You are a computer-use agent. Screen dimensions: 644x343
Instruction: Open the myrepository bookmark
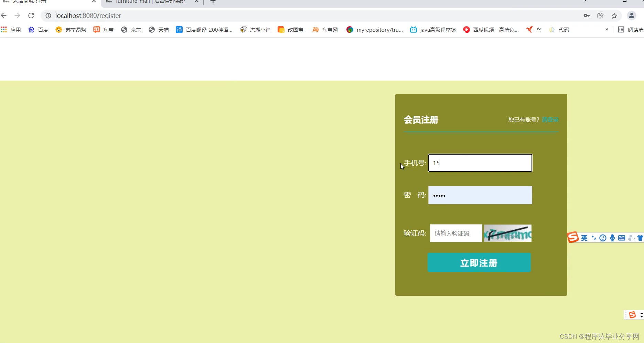pyautogui.click(x=375, y=30)
